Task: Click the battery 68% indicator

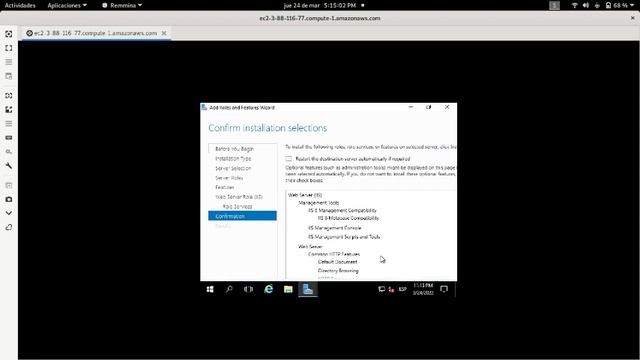Action: [616, 5]
